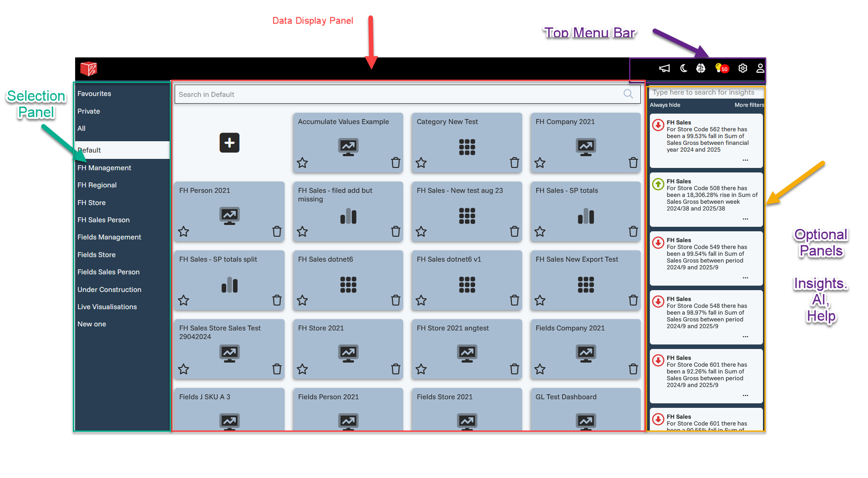The width and height of the screenshot is (868, 478).
Task: Open the FH Person 2021 dashboard icon
Action: 229,216
